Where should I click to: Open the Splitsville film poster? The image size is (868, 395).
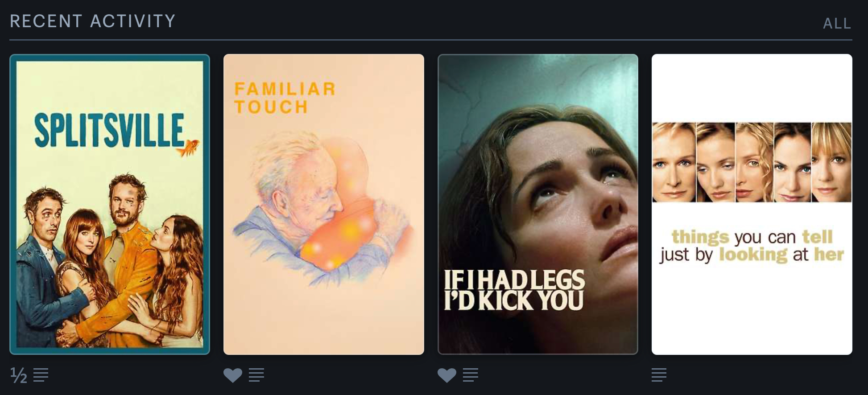click(x=110, y=204)
